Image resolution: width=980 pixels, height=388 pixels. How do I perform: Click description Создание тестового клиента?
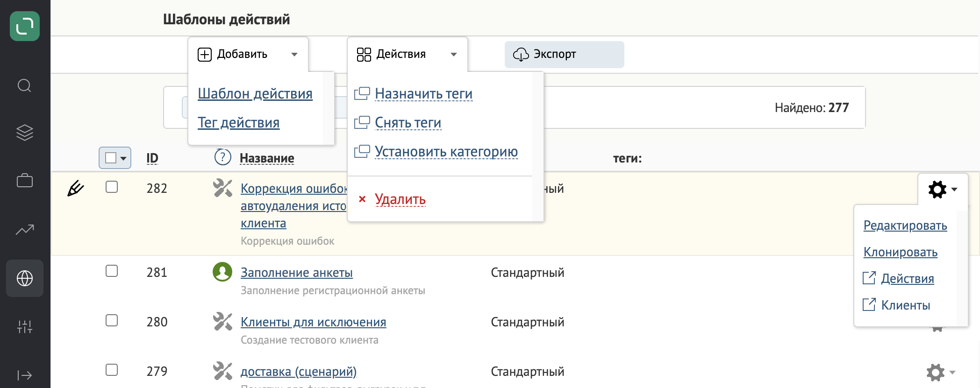tap(309, 340)
